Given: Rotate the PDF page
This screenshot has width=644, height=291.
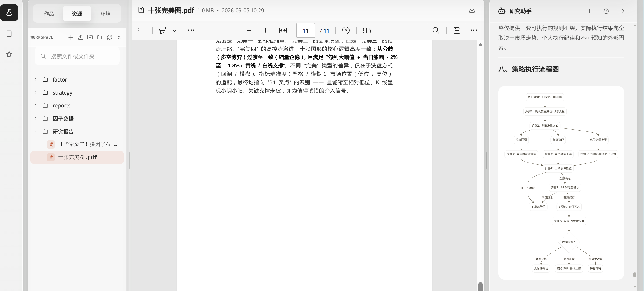Looking at the screenshot, I should tap(346, 30).
